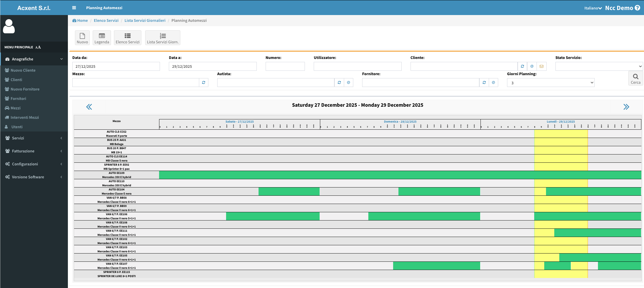Image resolution: width=644 pixels, height=288 pixels.
Task: Open Clienti in the sidebar
Action: (x=16, y=80)
